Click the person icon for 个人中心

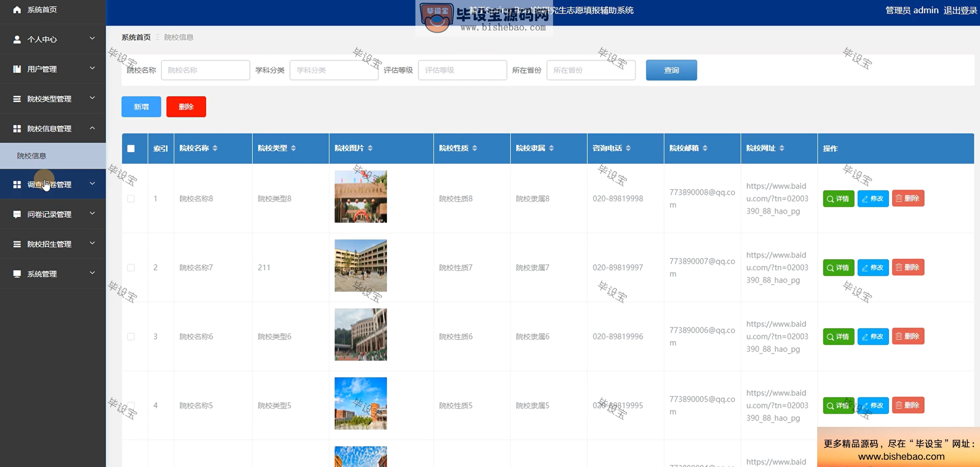click(17, 39)
